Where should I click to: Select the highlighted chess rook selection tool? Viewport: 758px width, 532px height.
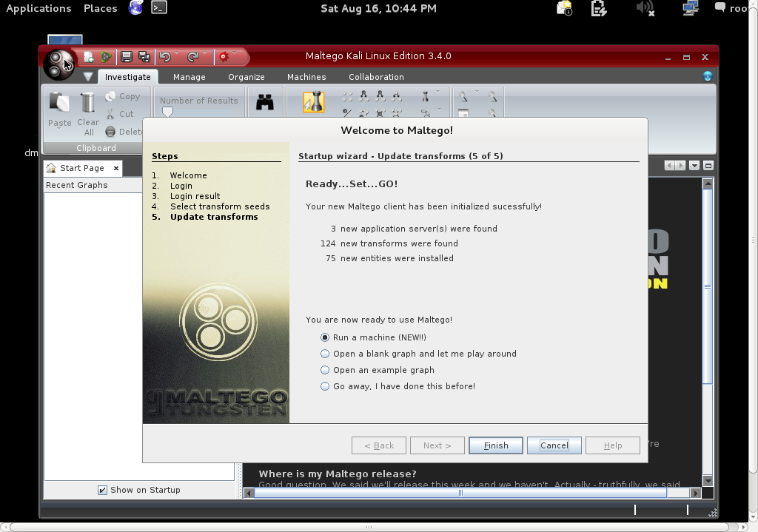click(x=314, y=102)
